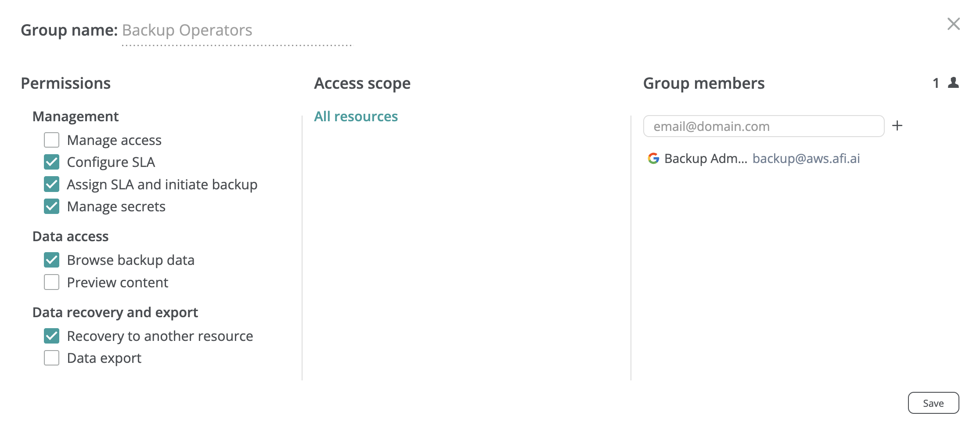Edit the Backup Operators group name
Viewport: 980px width, 427px height.
point(236,31)
